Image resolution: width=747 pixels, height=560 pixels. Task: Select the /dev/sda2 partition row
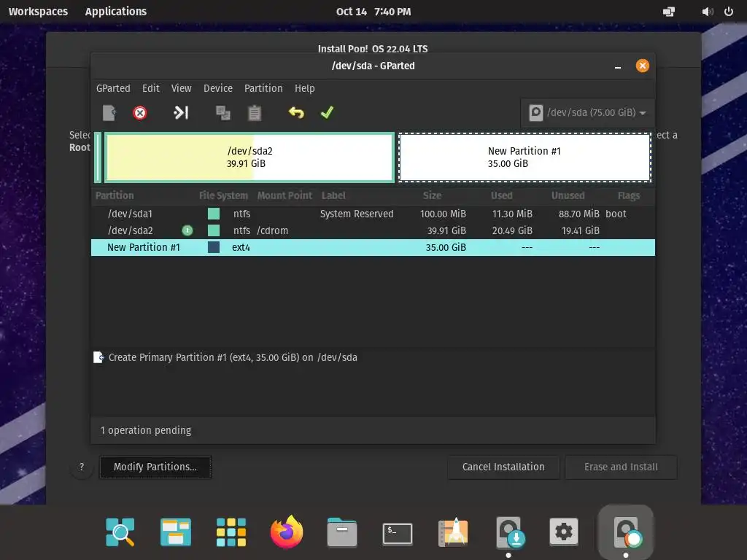pos(373,230)
